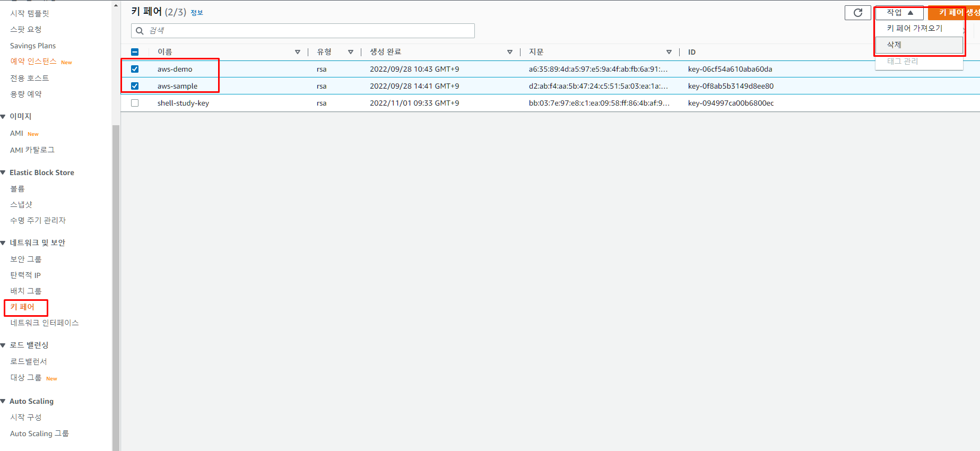This screenshot has width=980, height=451.
Task: Open 용량 예약 in sidebar
Action: [25, 94]
